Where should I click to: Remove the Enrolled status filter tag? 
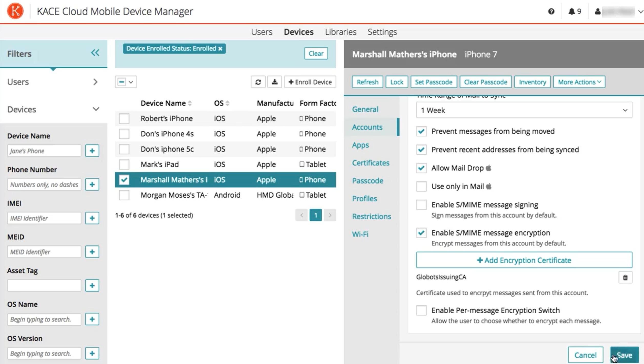click(x=220, y=49)
